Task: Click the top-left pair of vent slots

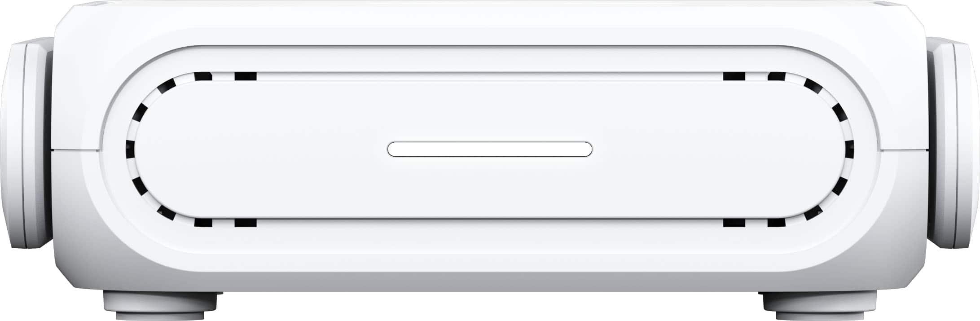Action: click(225, 76)
